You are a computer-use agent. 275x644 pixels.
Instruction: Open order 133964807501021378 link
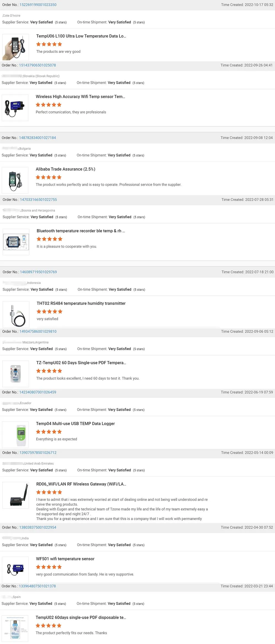coord(37,586)
